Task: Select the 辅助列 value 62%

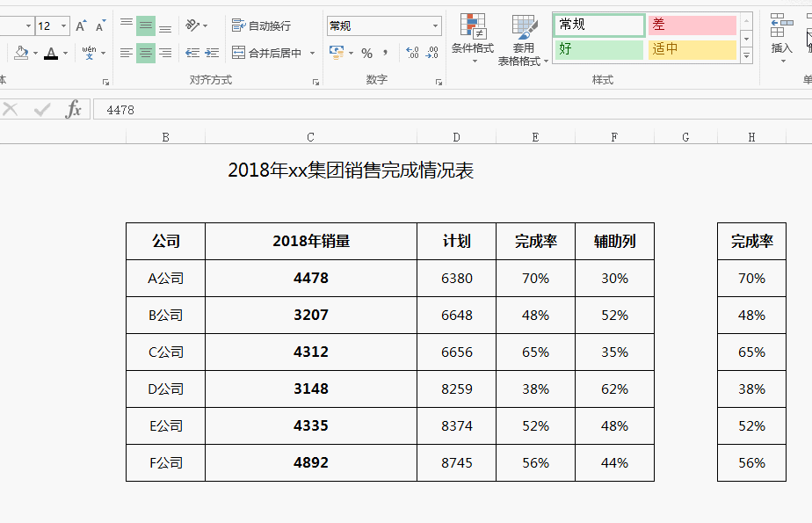Action: (614, 389)
